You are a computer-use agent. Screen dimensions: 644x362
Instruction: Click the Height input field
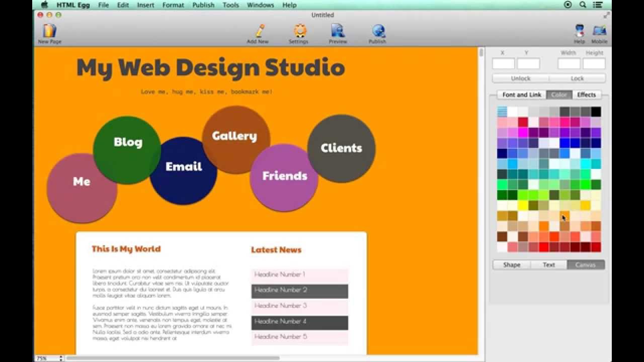click(594, 64)
